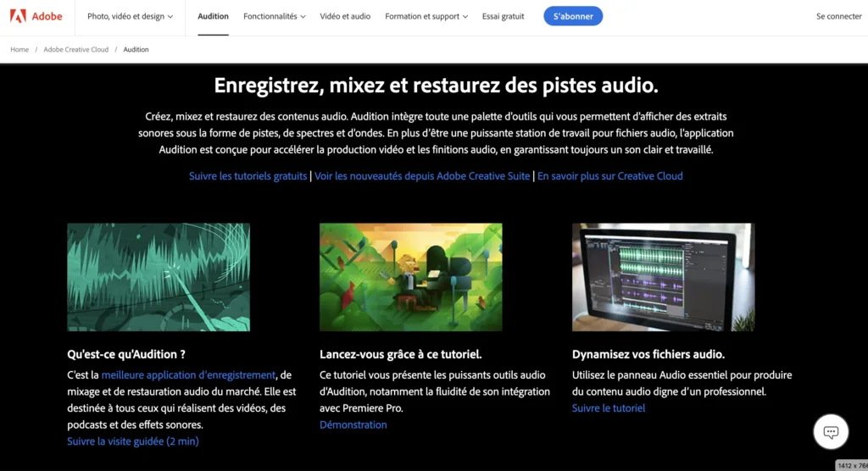Screen dimensions: 868x471
Task: Open the Vidéo et audio menu item
Action: pyautogui.click(x=345, y=16)
